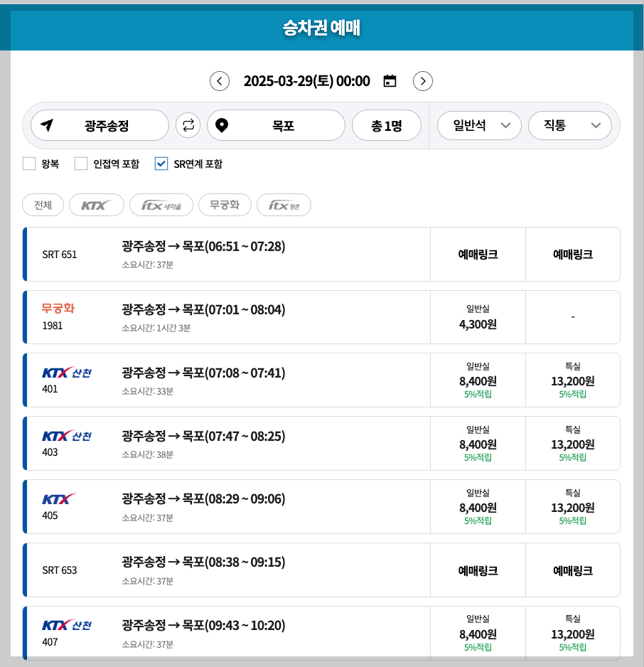Choose 특실 13,200원 for KTX 403
Screen dimensions: 644x667
[573, 444]
